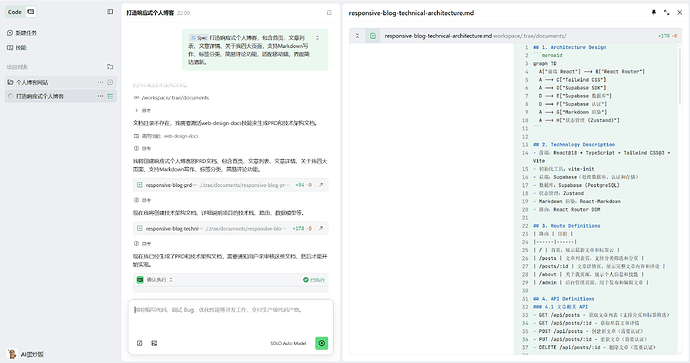Click the '# 1. Architecture Design' code line
This screenshot has height=363, width=690.
pos(569,47)
